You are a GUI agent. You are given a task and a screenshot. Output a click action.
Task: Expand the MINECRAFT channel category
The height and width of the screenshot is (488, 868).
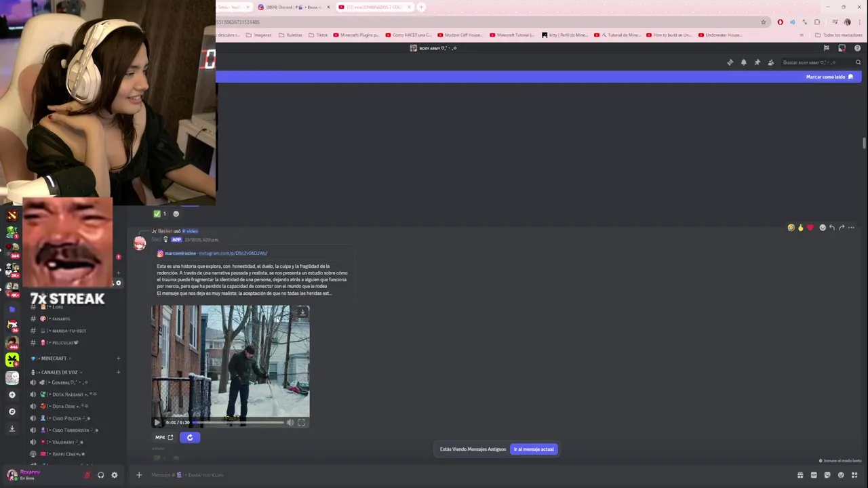(53, 359)
